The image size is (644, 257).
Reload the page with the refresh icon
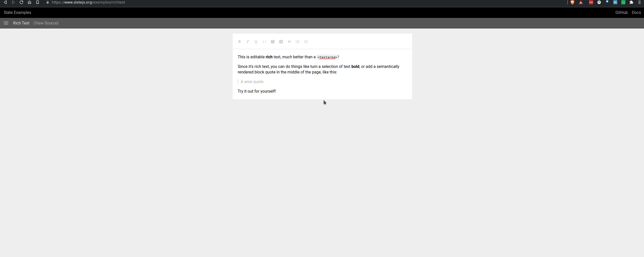(x=21, y=2)
